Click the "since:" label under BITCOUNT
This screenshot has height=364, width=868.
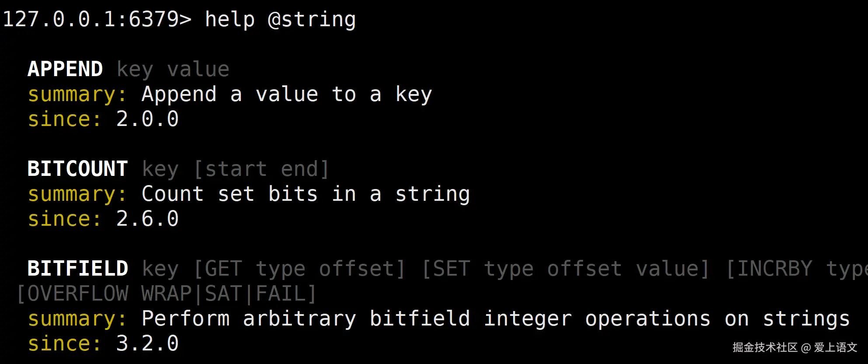click(65, 219)
